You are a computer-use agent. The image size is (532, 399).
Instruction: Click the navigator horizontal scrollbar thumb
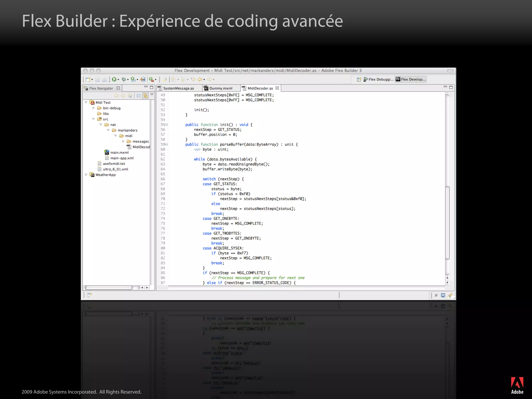pos(109,288)
